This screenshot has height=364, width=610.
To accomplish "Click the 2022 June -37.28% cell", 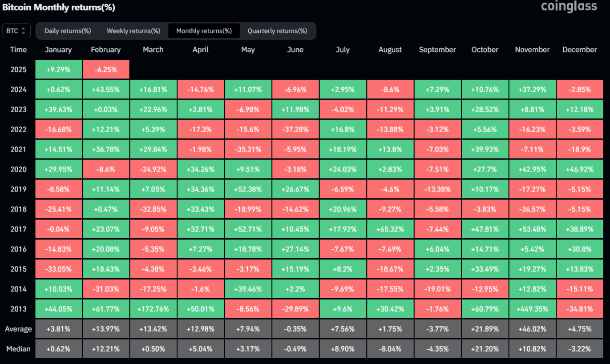I will [x=295, y=129].
